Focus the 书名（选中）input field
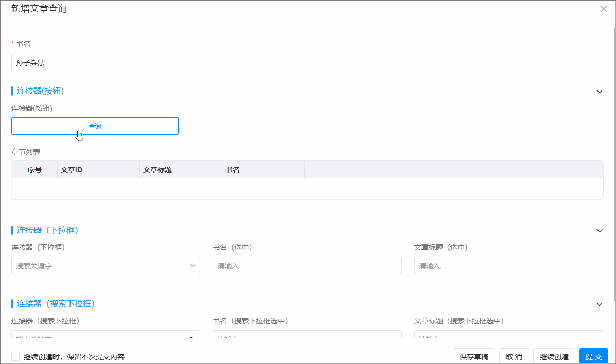The image size is (616, 364). click(x=307, y=266)
